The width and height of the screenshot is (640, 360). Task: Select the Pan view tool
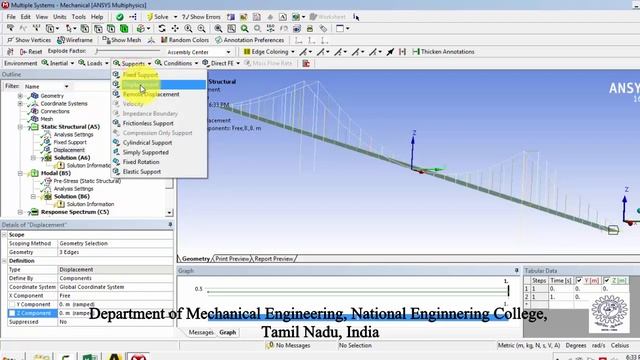175,28
